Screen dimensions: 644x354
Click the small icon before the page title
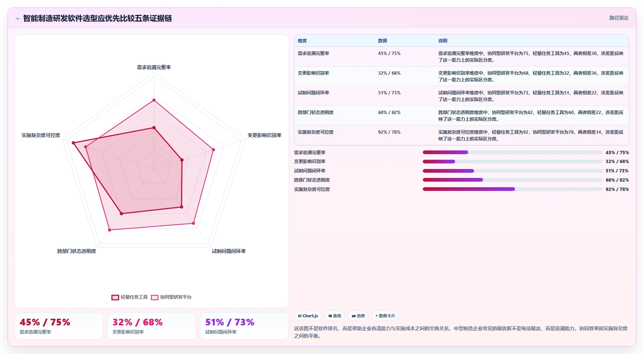pos(17,19)
